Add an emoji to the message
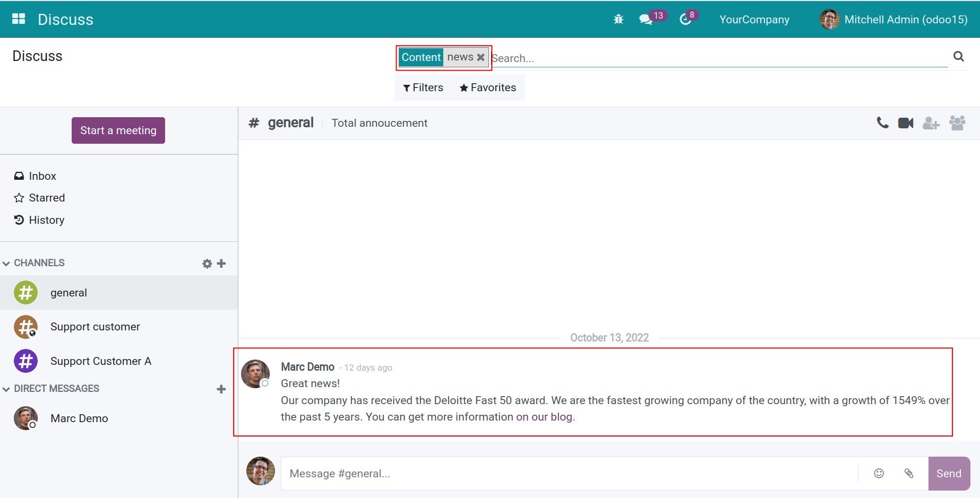The height and width of the screenshot is (498, 980). coord(879,474)
